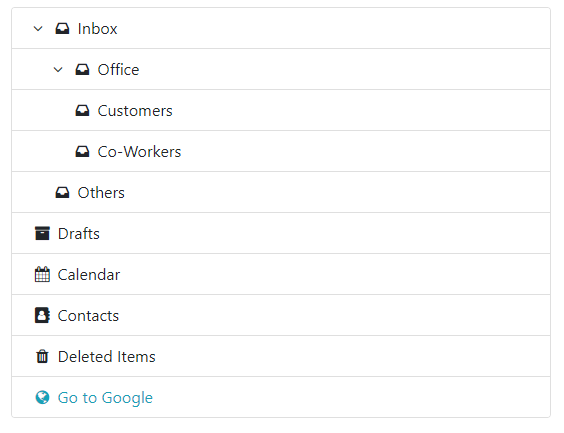Click the Contacts address book icon
Screen dimensions: 564x433
pyautogui.click(x=42, y=315)
